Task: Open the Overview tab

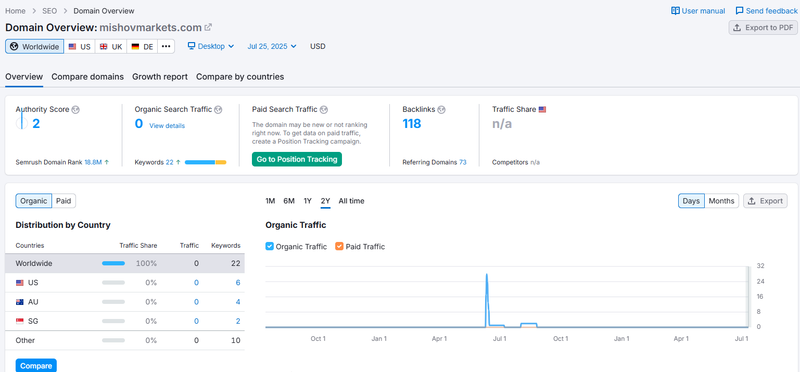Action: [x=24, y=77]
